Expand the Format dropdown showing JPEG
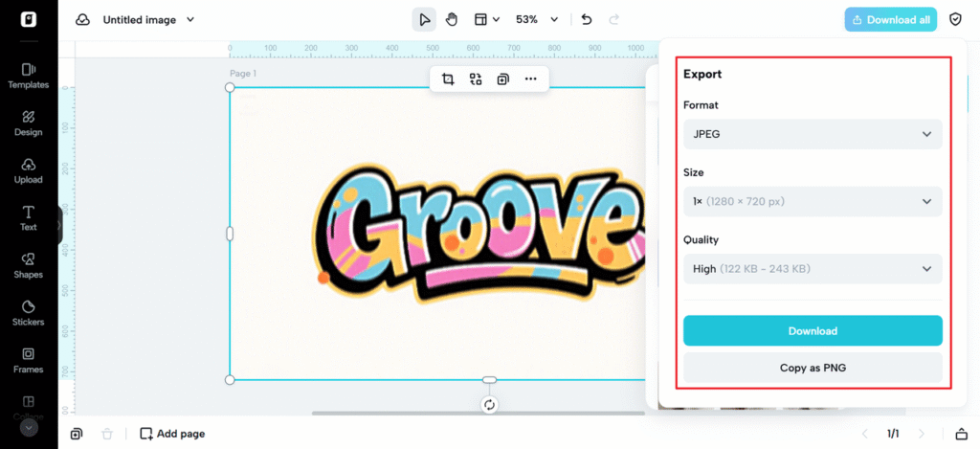This screenshot has width=980, height=449. [812, 134]
